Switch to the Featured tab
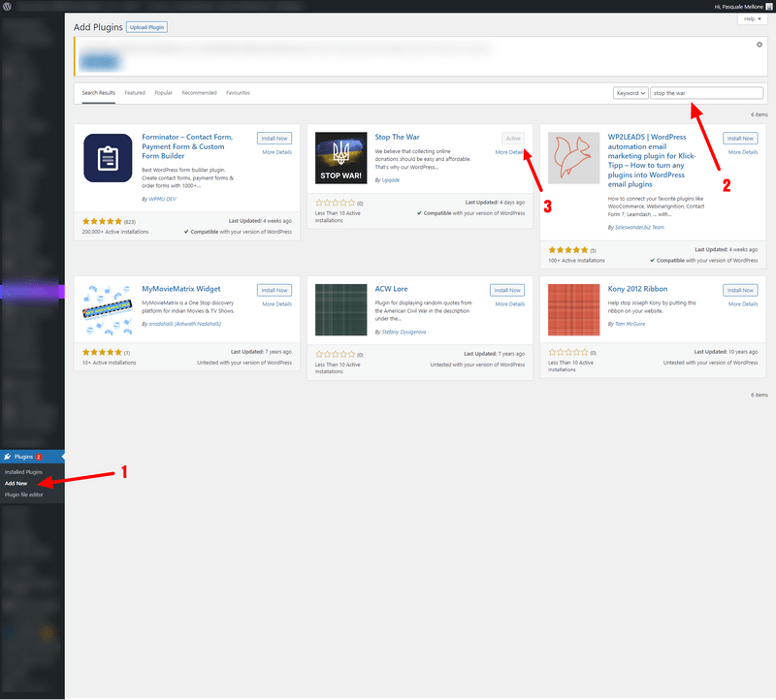The width and height of the screenshot is (776, 700). [135, 93]
